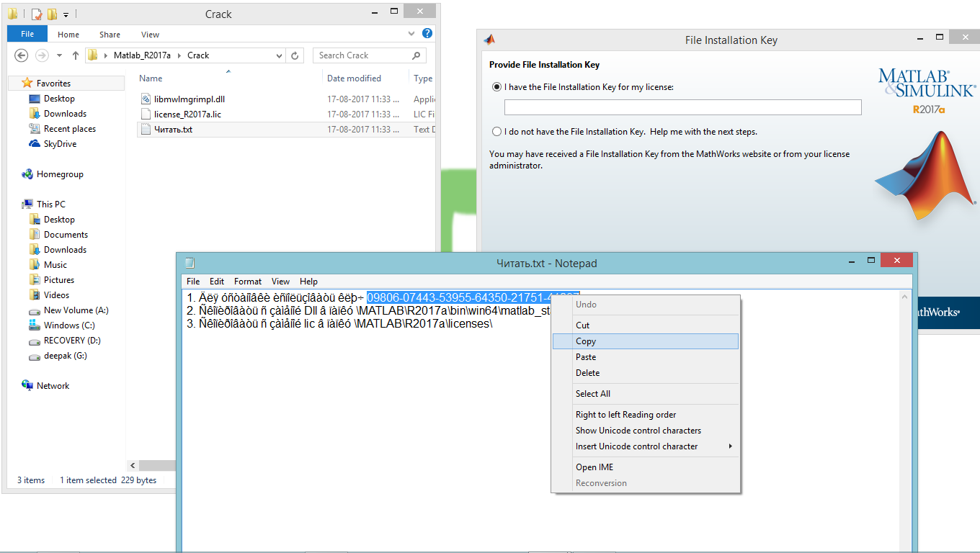Open Documents under This PC
Screen dimensions: 980x553
click(x=66, y=235)
